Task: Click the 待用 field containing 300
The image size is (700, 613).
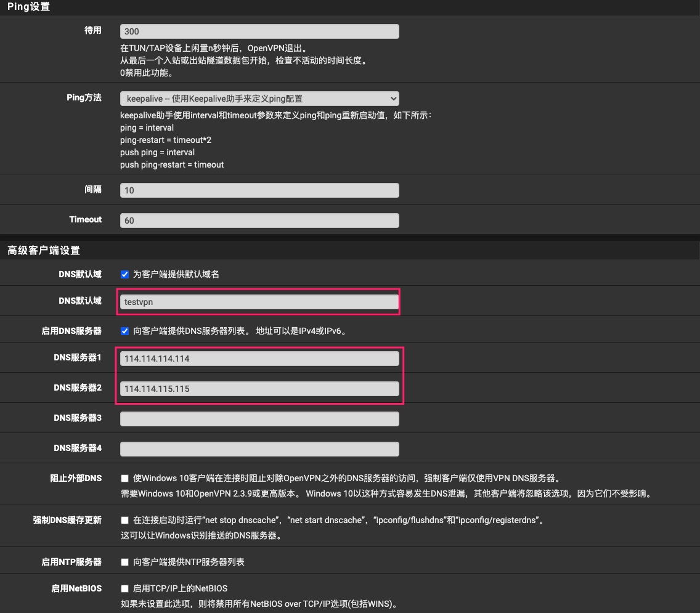Action: tap(259, 31)
